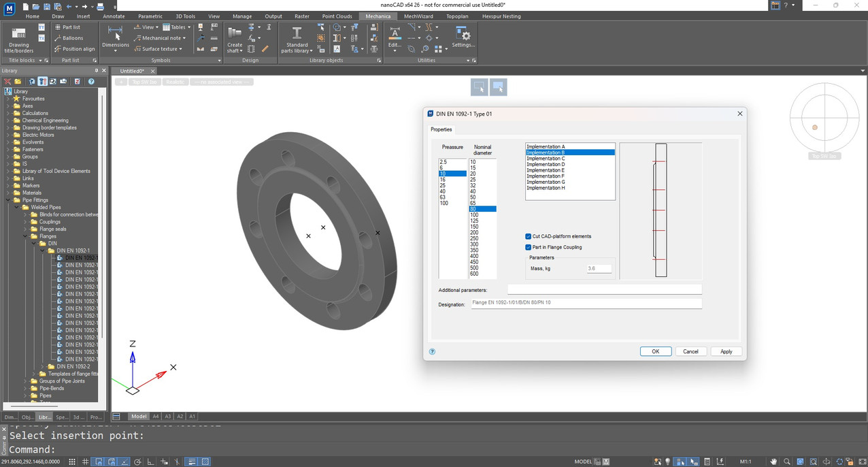Image resolution: width=868 pixels, height=467 pixels.
Task: Uncheck Part in Flange Coupling
Action: point(529,247)
